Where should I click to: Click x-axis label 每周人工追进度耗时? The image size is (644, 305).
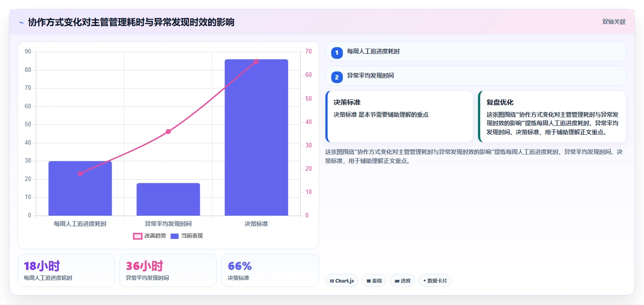click(80, 223)
